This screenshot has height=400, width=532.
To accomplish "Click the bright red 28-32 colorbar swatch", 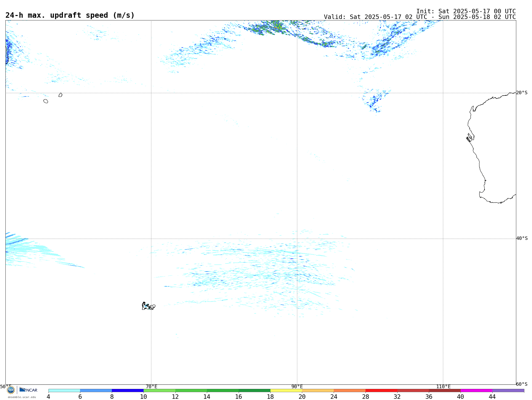I will point(381,391).
